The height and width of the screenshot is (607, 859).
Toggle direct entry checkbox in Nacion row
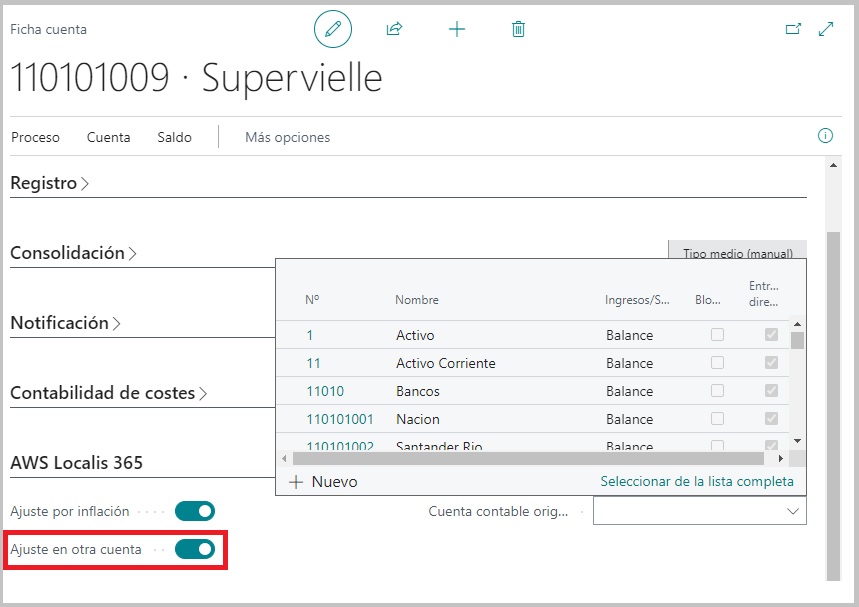pos(771,419)
